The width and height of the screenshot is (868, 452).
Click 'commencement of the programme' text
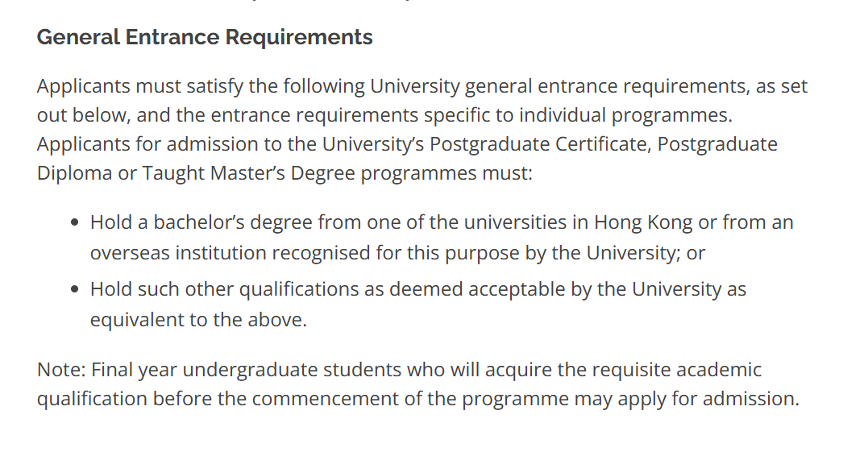click(x=410, y=399)
